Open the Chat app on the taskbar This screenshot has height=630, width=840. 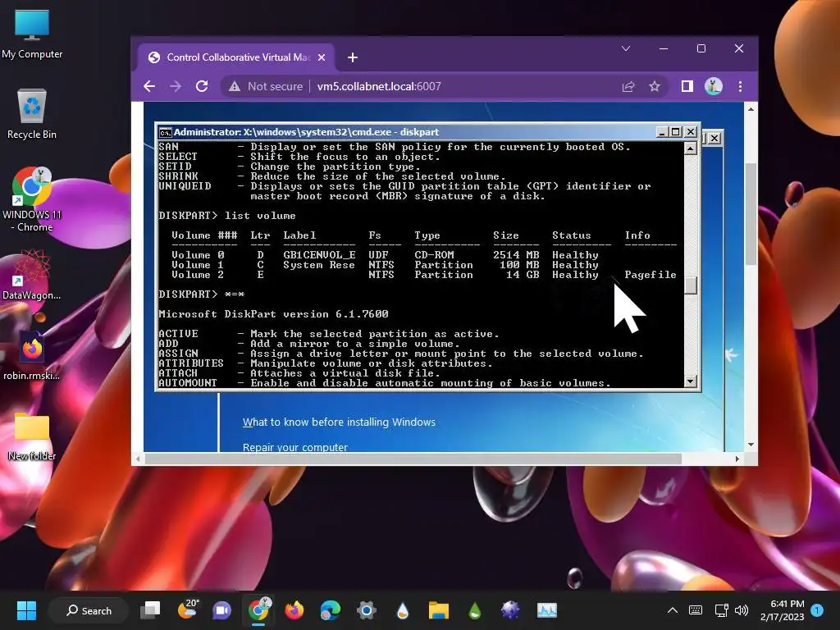point(221,610)
